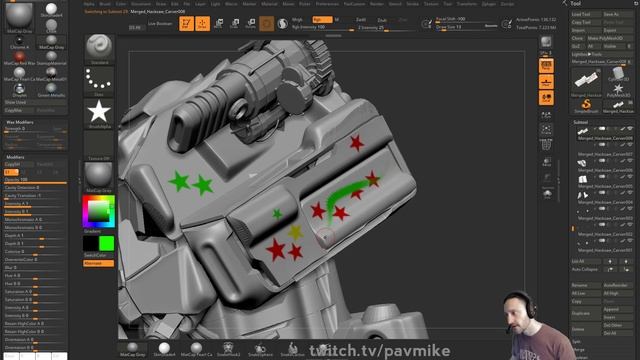Toggle the Floor grid button
The height and width of the screenshot is (360, 640).
click(x=546, y=82)
